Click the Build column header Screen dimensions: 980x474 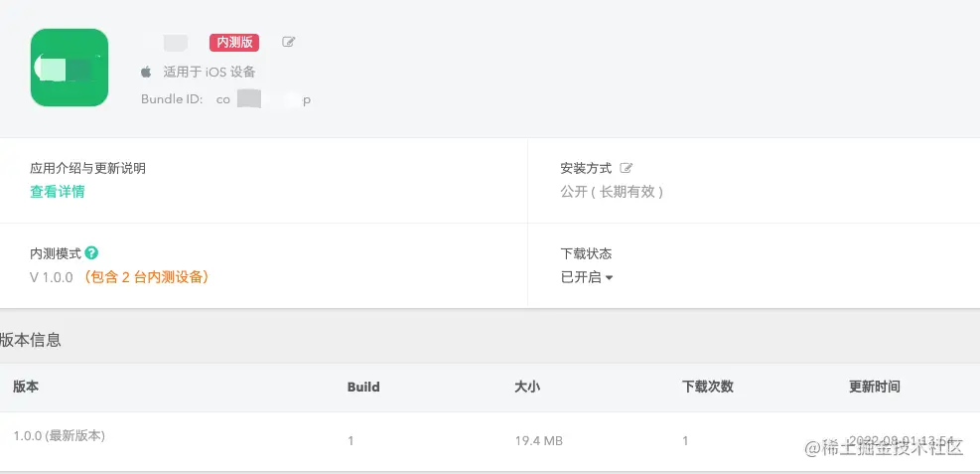(x=363, y=387)
